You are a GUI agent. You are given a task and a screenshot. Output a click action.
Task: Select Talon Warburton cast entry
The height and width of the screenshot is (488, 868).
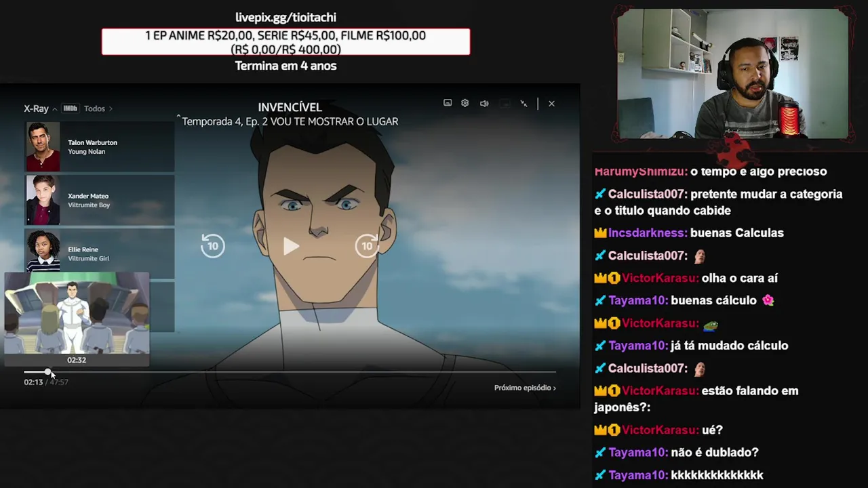[100, 147]
